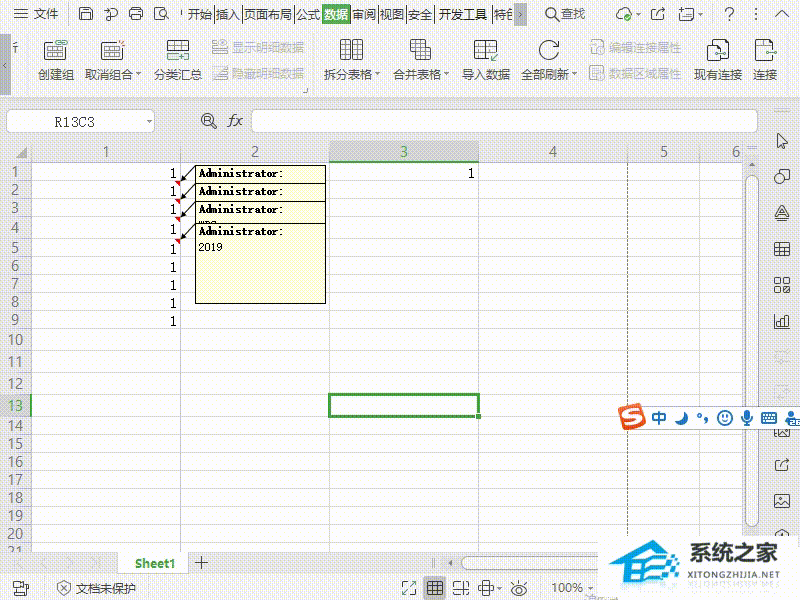Click the select-all corner of the grid
The image size is (800, 600).
pyautogui.click(x=19, y=152)
